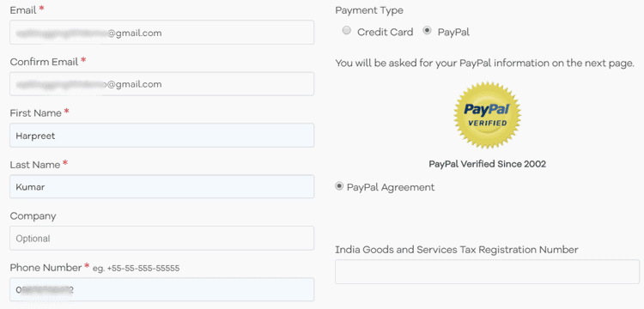Toggle the PayPal Agreement radio button

coord(339,187)
